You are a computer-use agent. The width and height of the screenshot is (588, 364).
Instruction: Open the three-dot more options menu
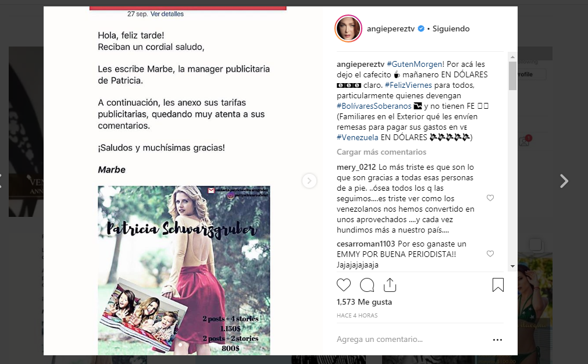(x=497, y=340)
